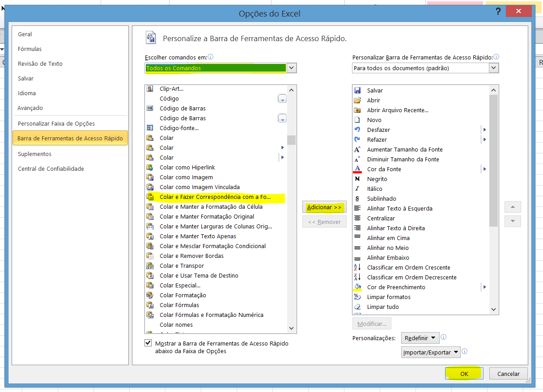The width and height of the screenshot is (543, 392).
Task: Select the Abrir folder icon
Action: coord(357,100)
